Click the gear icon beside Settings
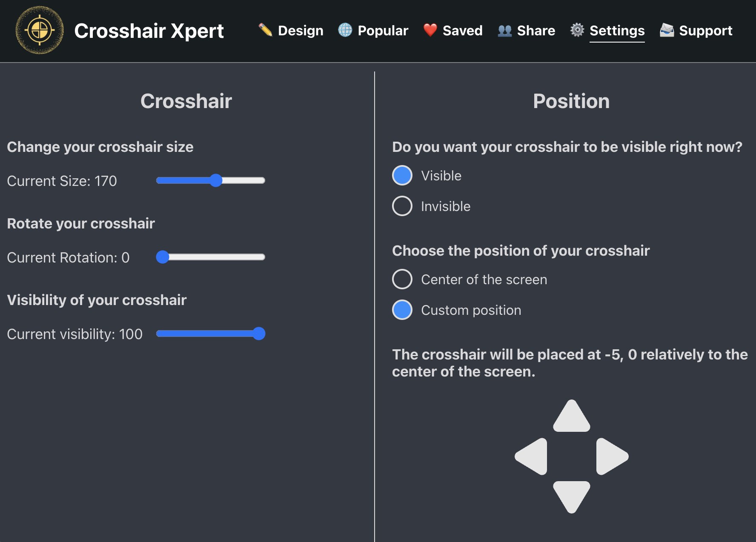This screenshot has height=542, width=756. tap(577, 30)
